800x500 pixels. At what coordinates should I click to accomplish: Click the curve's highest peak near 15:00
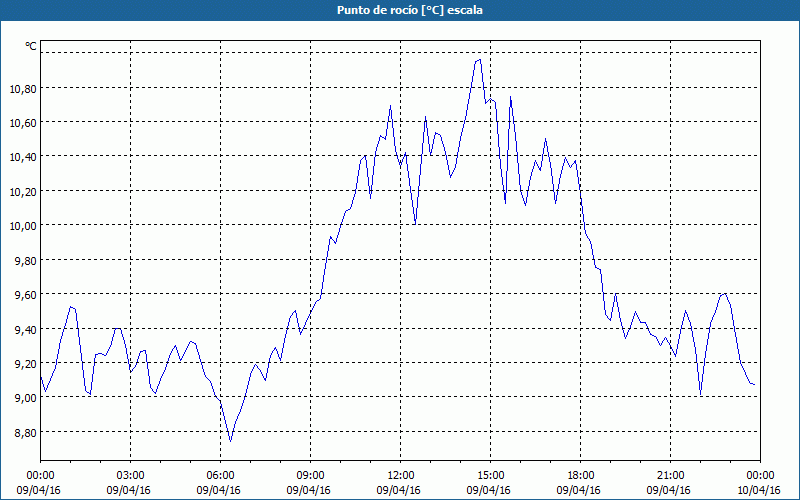tap(480, 60)
